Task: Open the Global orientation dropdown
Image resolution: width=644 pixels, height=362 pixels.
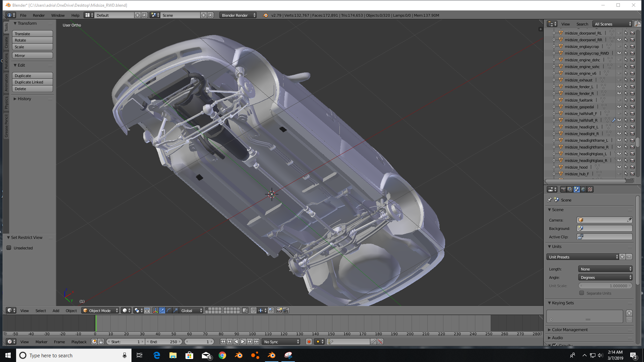Action: click(191, 310)
